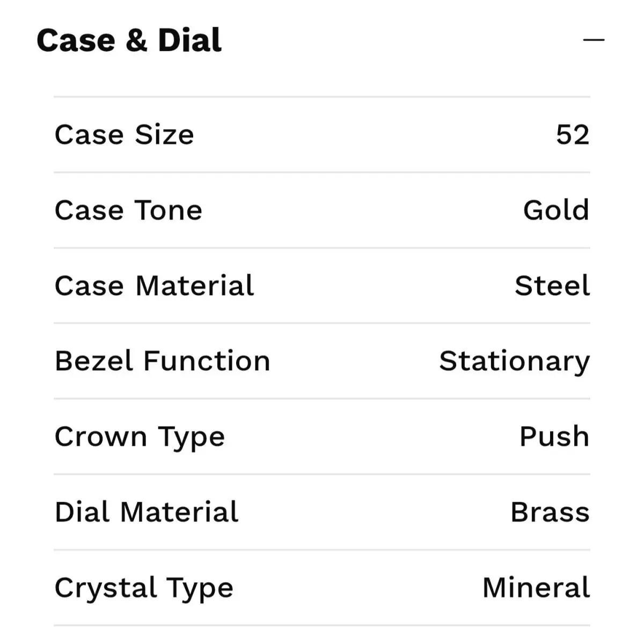Click the Gold case tone value
644x644 pixels.
click(x=556, y=210)
